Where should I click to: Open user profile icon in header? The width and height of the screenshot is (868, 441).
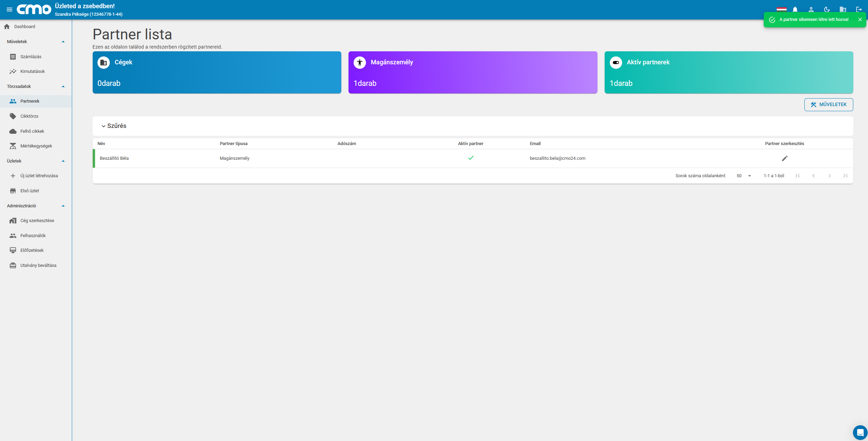point(811,10)
